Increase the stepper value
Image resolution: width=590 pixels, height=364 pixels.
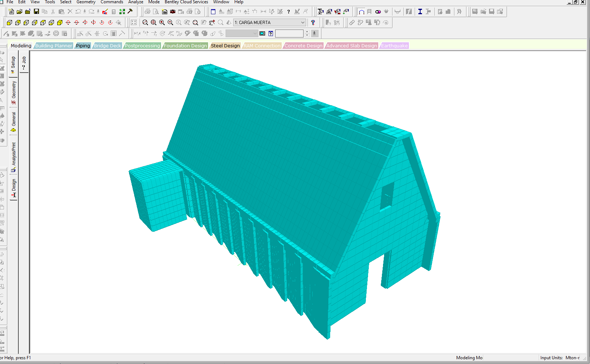tap(307, 32)
